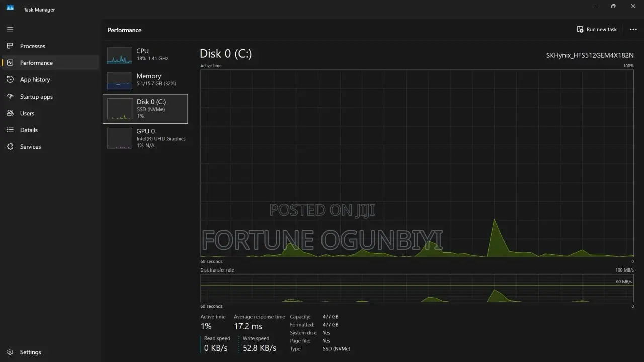Click the Processes grid icon
This screenshot has width=644, height=362.
pos(10,46)
